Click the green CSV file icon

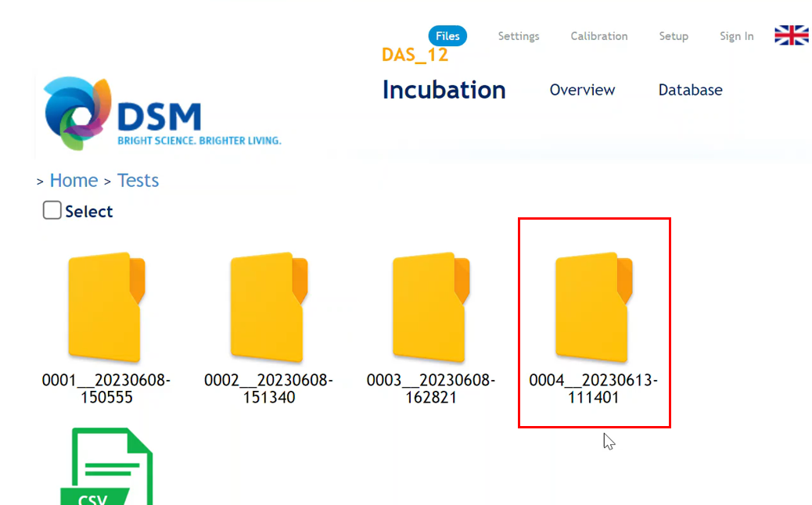(106, 467)
